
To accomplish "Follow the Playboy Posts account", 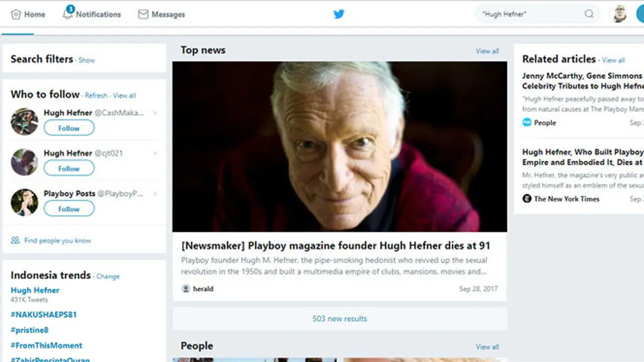I will 69,209.
